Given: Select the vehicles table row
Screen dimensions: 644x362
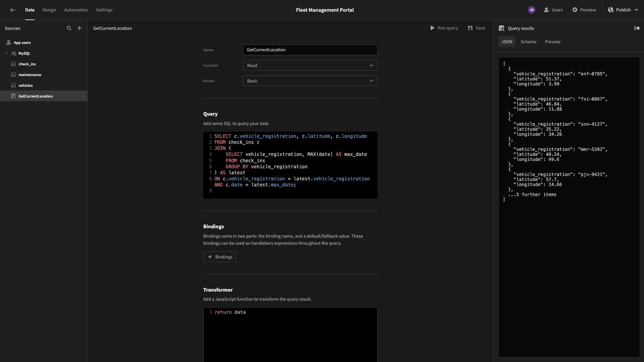Looking at the screenshot, I should [44, 85].
